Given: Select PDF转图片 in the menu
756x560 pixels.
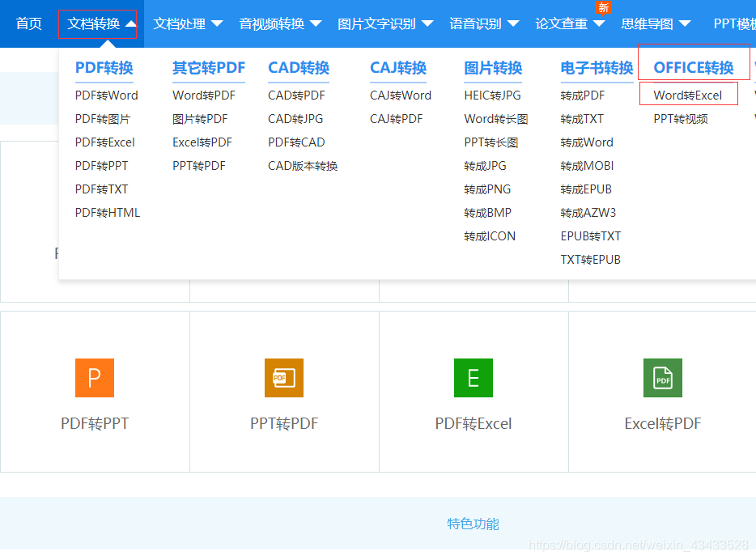Looking at the screenshot, I should tap(103, 119).
